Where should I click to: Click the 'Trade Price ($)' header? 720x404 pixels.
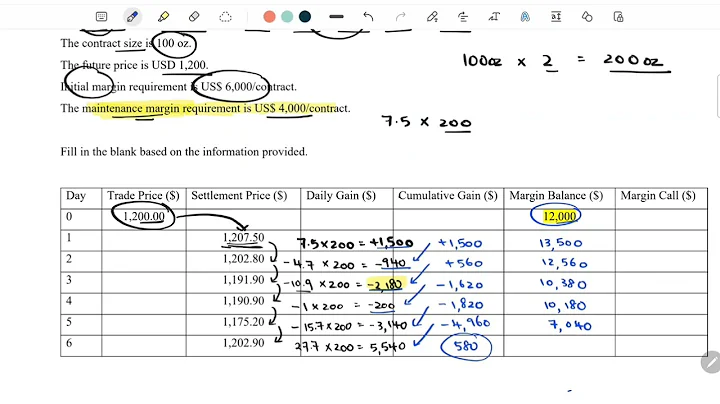pyautogui.click(x=143, y=196)
